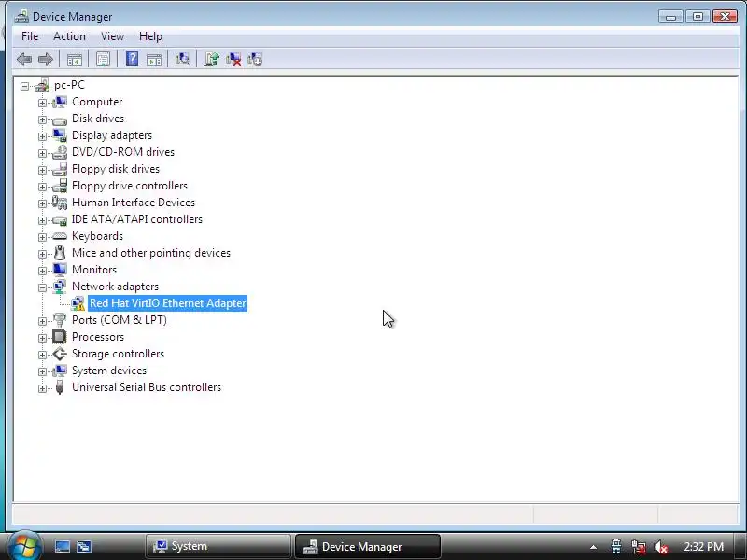
Task: Open the Help menu
Action: coord(150,36)
